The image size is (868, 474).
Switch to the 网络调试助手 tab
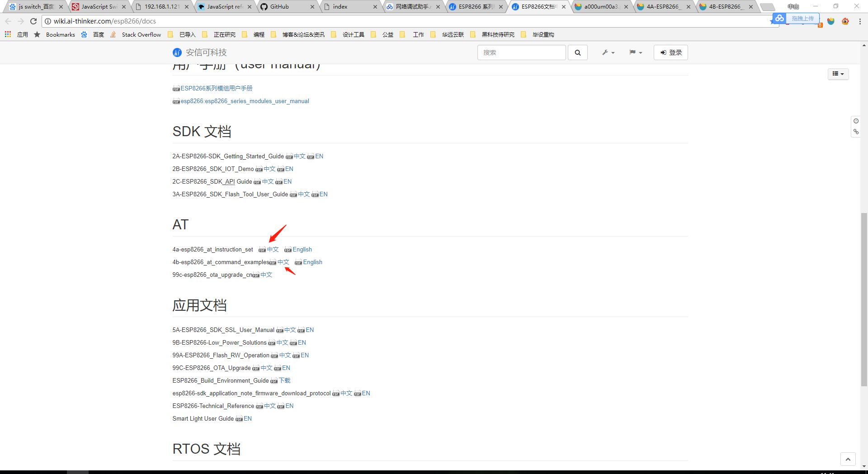[x=413, y=7]
